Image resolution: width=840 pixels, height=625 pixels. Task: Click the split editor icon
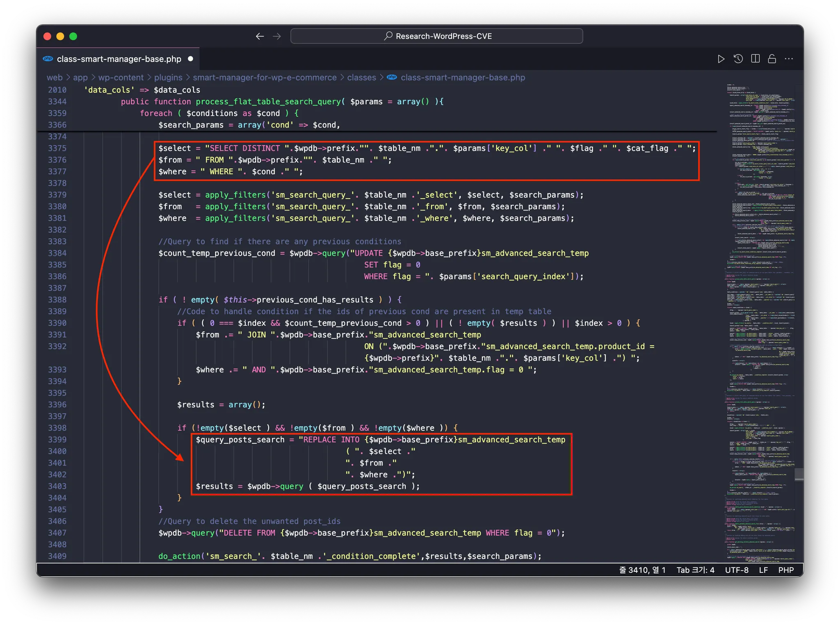(x=755, y=59)
